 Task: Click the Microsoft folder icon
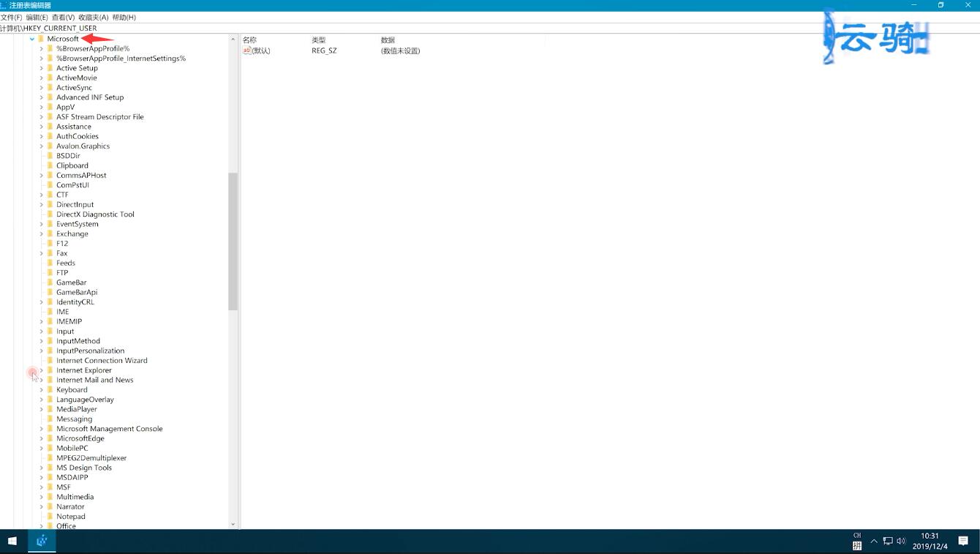pyautogui.click(x=42, y=39)
